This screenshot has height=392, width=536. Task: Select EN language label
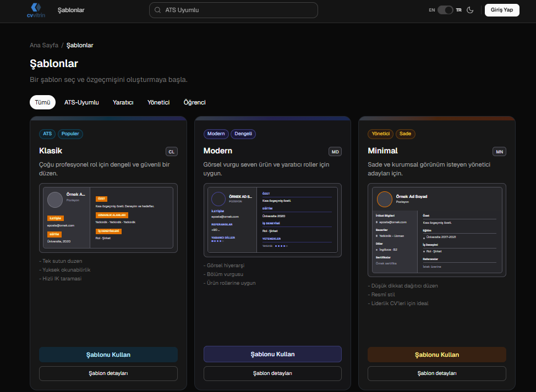(432, 10)
